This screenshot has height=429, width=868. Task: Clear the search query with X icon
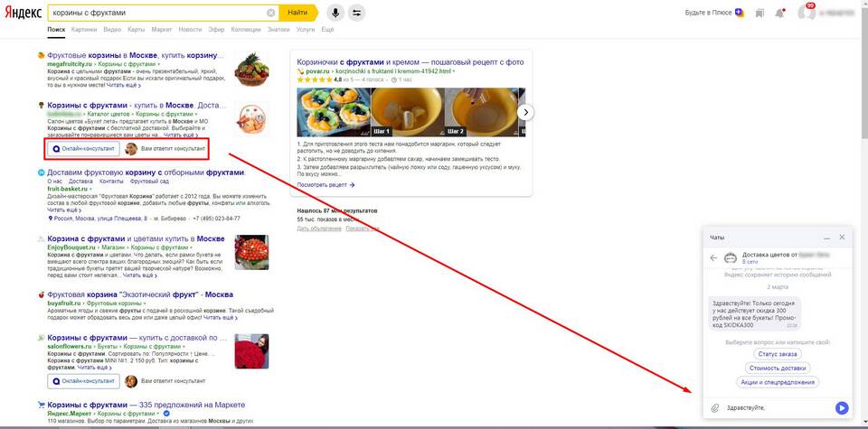coord(270,13)
